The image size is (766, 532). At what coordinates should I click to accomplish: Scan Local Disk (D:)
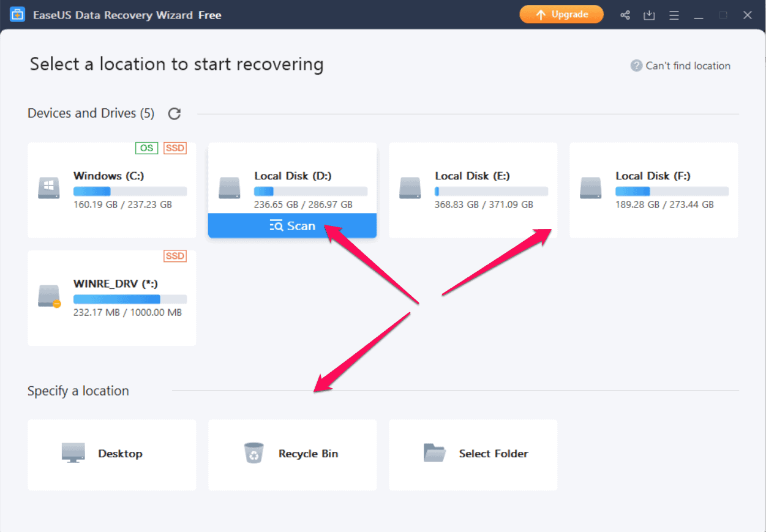(292, 225)
